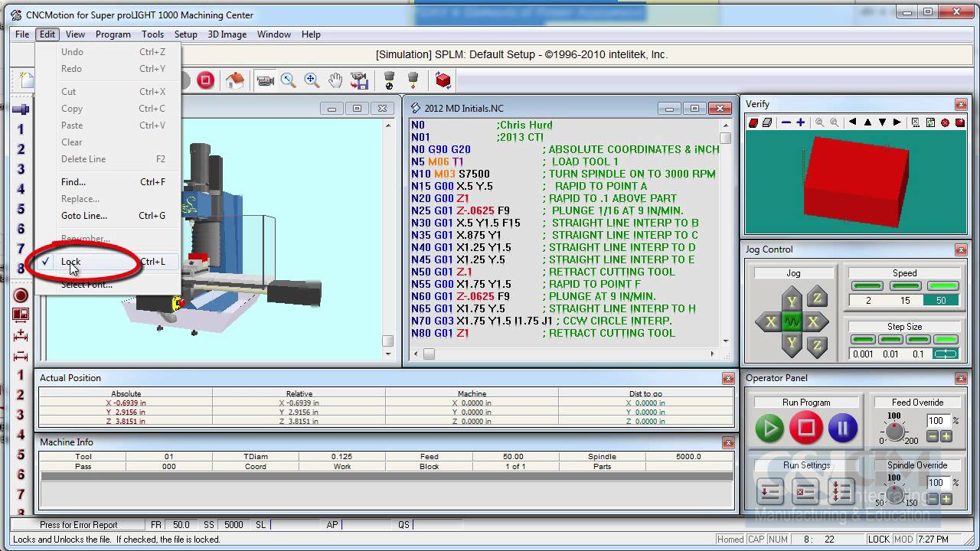Viewport: 980px width, 551px height.
Task: Select the magnifier zoom tool in toolbar
Action: point(288,80)
